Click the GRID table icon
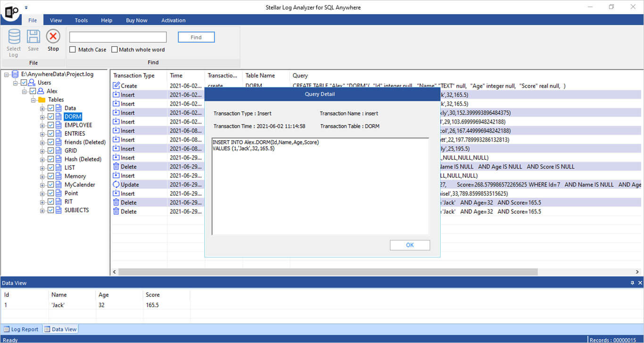The width and height of the screenshot is (644, 343). 59,151
